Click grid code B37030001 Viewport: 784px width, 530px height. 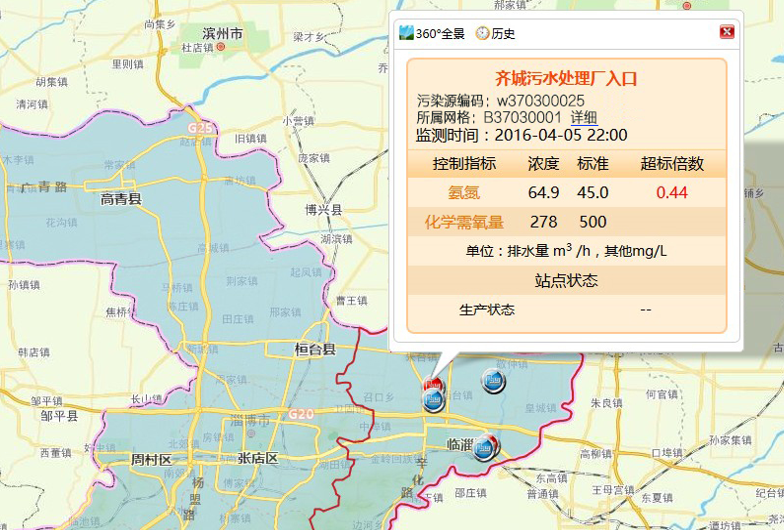tap(522, 118)
